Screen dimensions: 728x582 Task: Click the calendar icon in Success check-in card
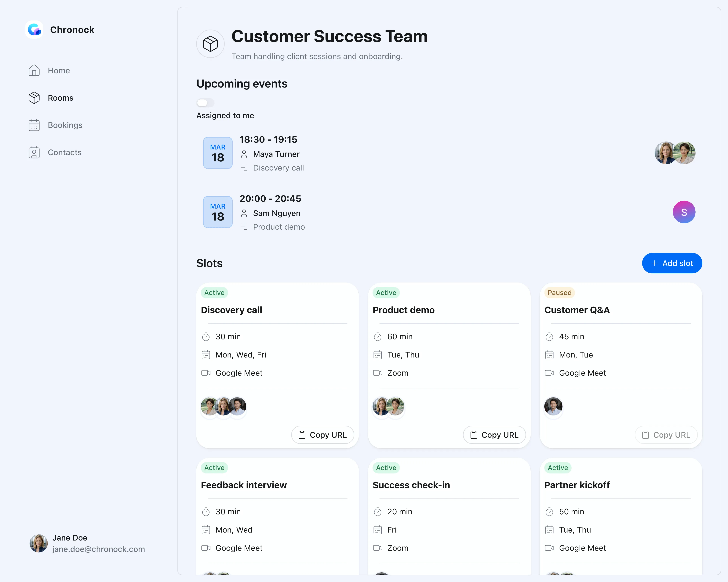(x=377, y=530)
